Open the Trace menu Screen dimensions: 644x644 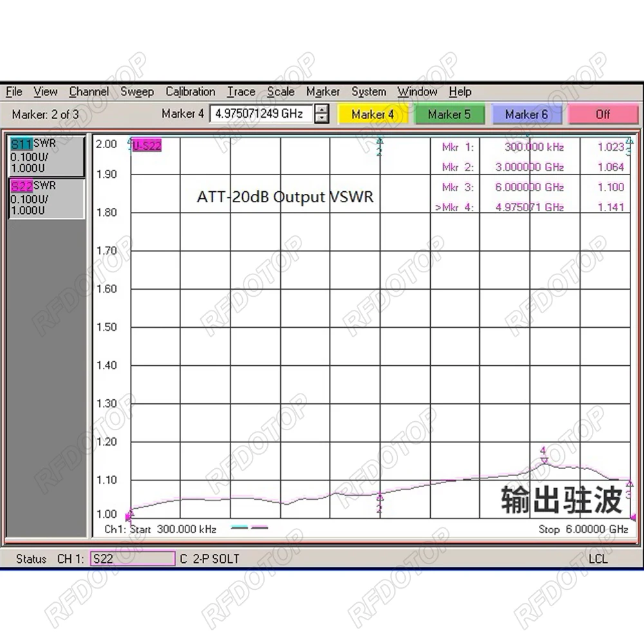coord(241,91)
